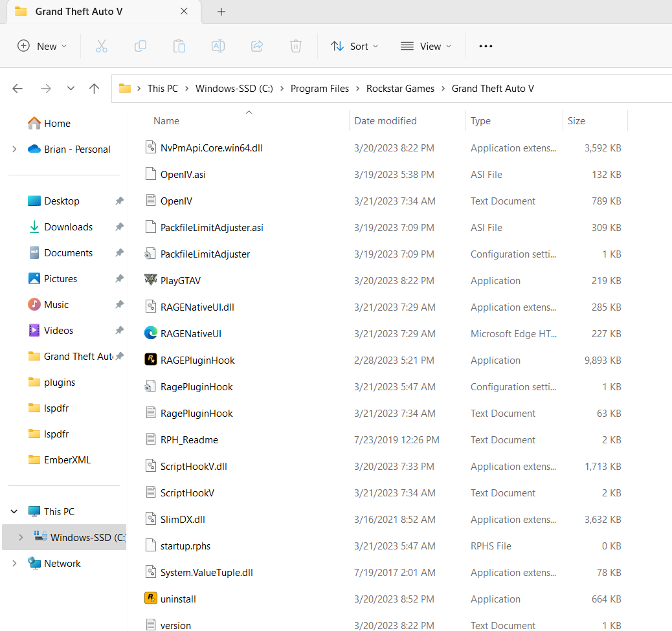
Task: Collapse the This PC tree node
Action: point(14,512)
